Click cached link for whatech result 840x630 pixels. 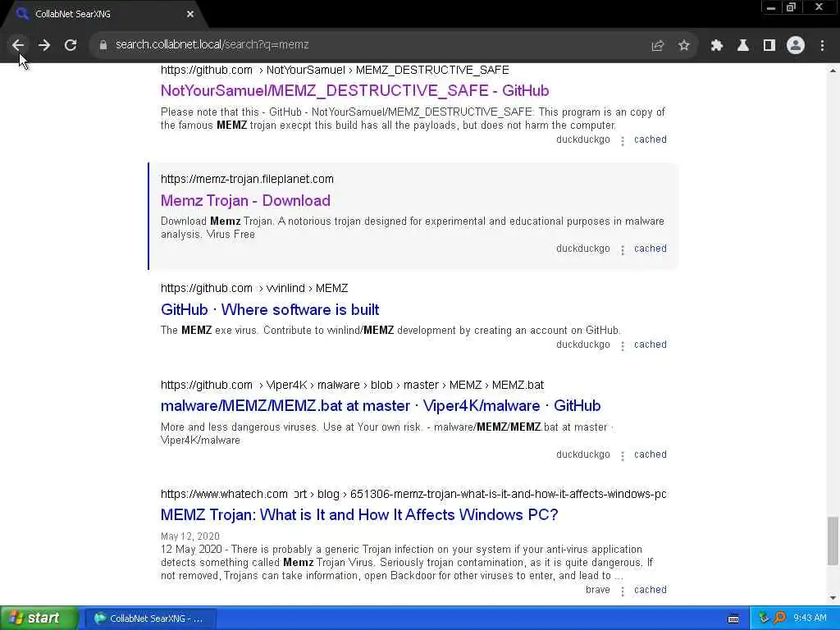pyautogui.click(x=651, y=590)
